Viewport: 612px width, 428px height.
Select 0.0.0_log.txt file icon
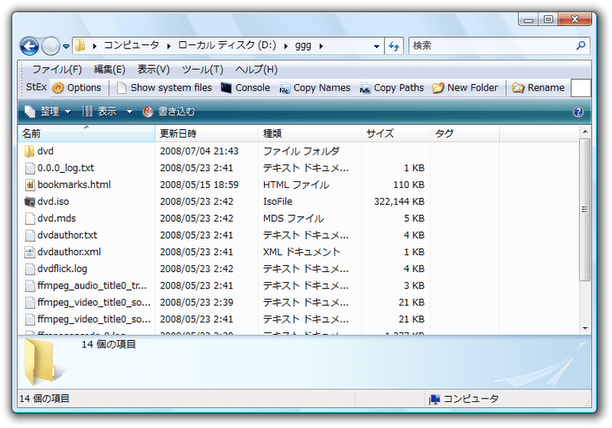[x=30, y=168]
